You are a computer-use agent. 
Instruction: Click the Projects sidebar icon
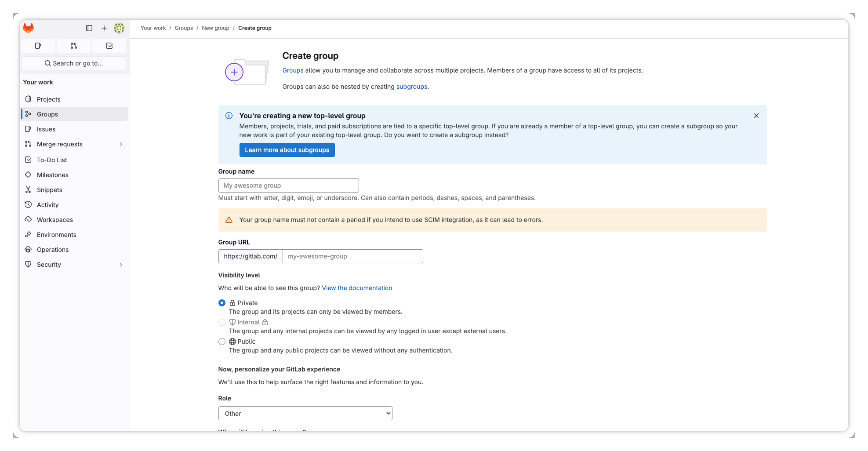[28, 99]
